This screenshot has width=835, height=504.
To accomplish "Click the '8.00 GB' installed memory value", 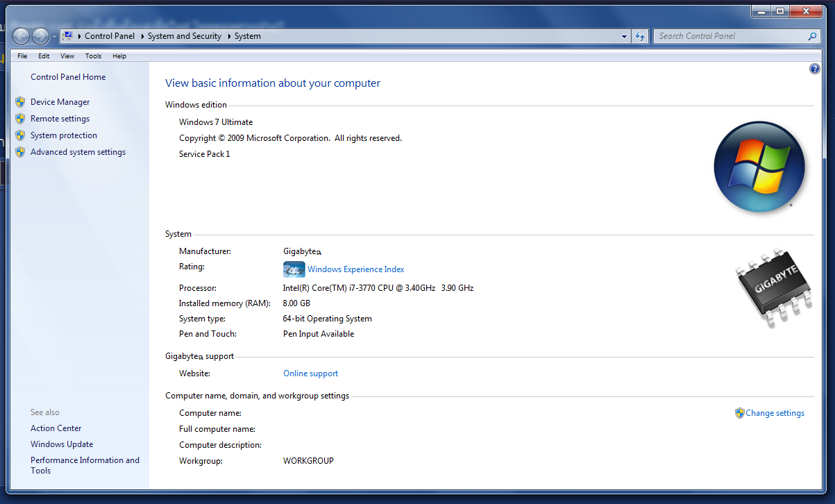I will click(296, 303).
